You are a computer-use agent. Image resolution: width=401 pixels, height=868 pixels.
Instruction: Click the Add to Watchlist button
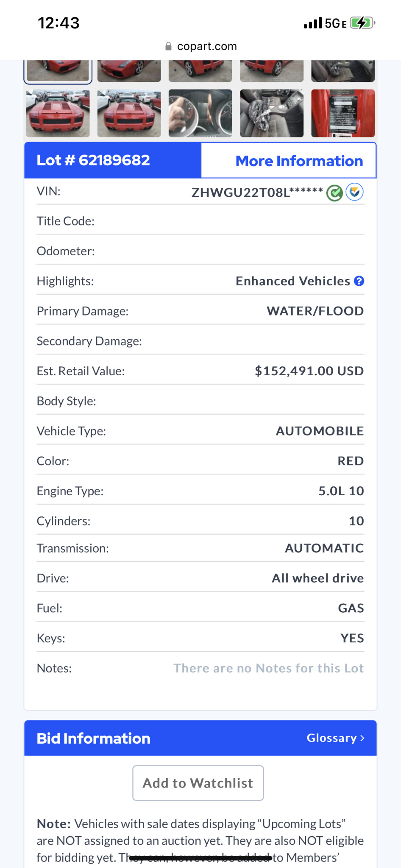pyautogui.click(x=198, y=783)
